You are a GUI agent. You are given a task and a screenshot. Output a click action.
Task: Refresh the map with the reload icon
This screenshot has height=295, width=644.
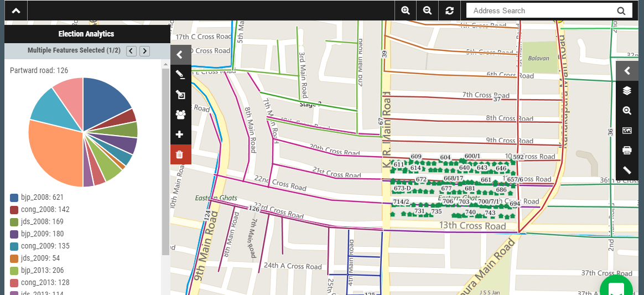449,11
